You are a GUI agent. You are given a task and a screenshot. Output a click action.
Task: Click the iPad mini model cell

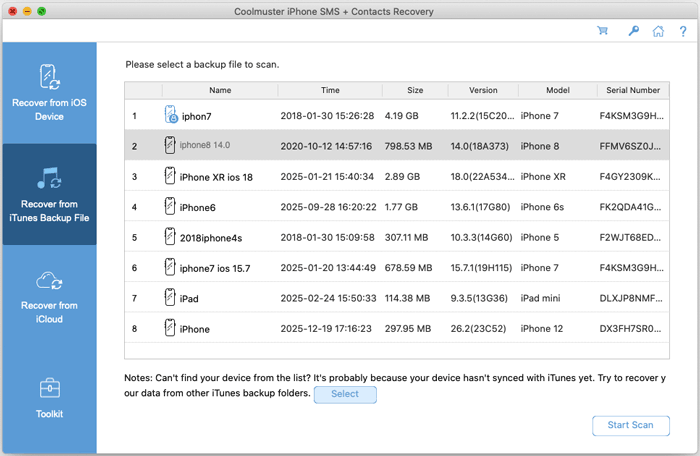click(x=540, y=298)
